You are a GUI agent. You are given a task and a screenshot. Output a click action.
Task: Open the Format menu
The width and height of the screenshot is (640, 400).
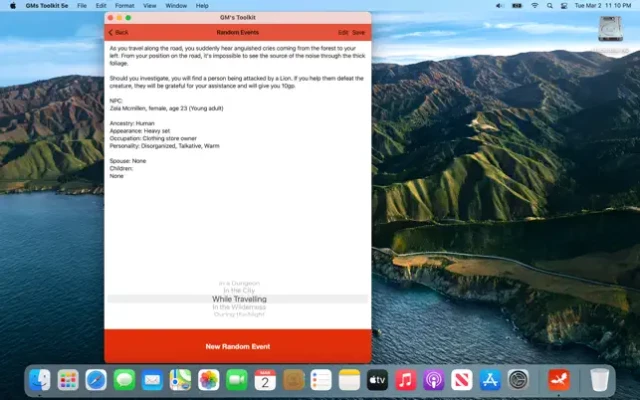tap(122, 5)
